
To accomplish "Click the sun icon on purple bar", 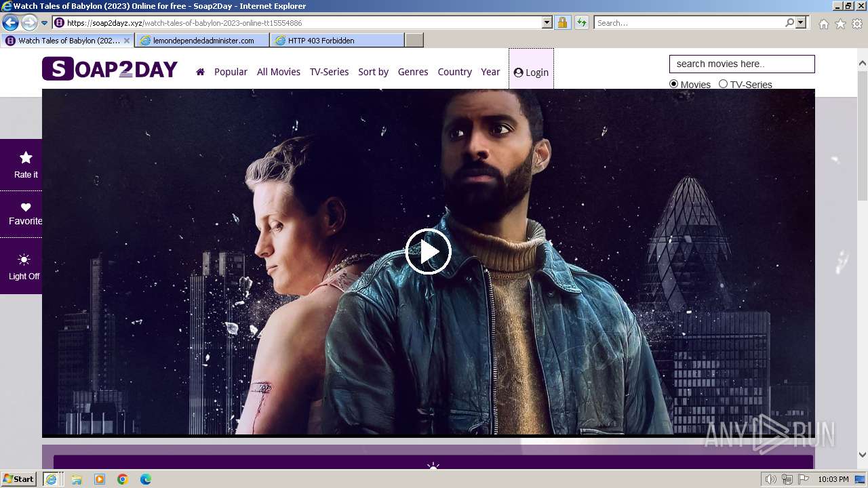I will 433,467.
